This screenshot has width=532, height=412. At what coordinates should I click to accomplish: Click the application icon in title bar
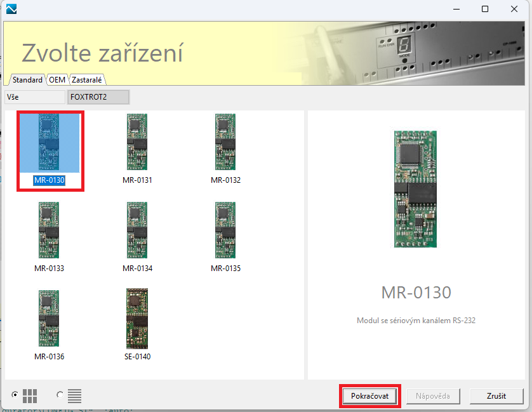point(11,10)
